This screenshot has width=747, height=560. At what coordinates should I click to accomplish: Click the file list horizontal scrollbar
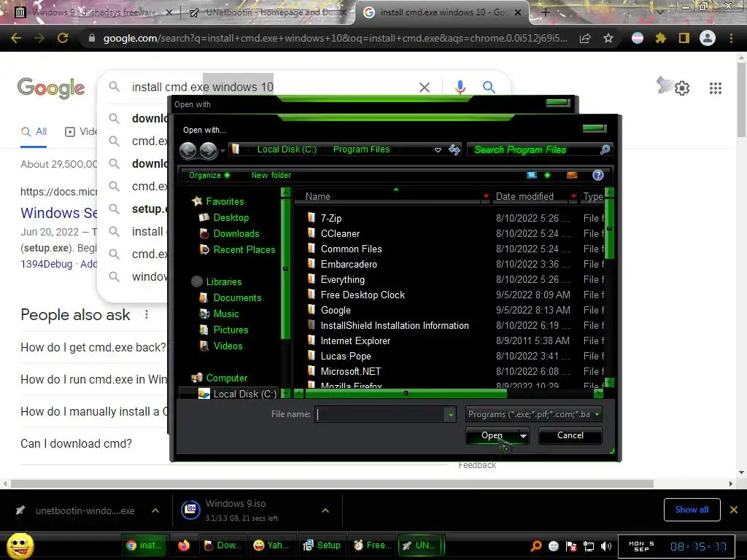tap(406, 394)
